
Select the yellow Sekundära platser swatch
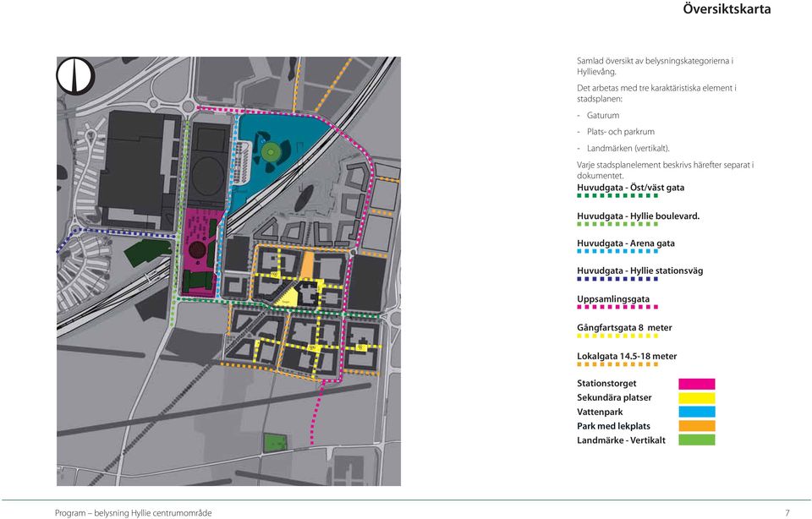pos(696,398)
